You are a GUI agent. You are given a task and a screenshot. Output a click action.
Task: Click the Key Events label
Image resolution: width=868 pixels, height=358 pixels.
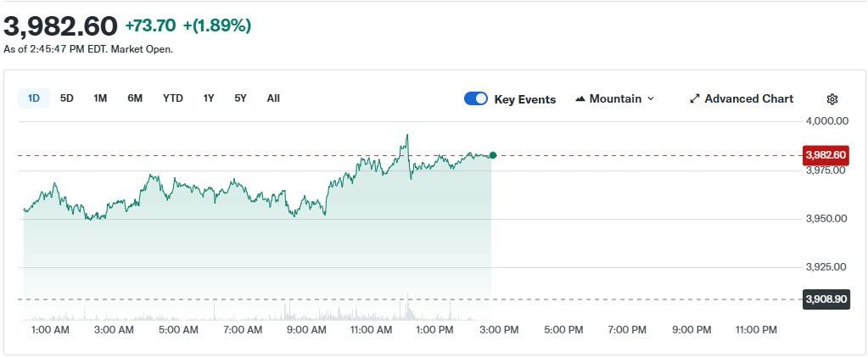tap(524, 99)
